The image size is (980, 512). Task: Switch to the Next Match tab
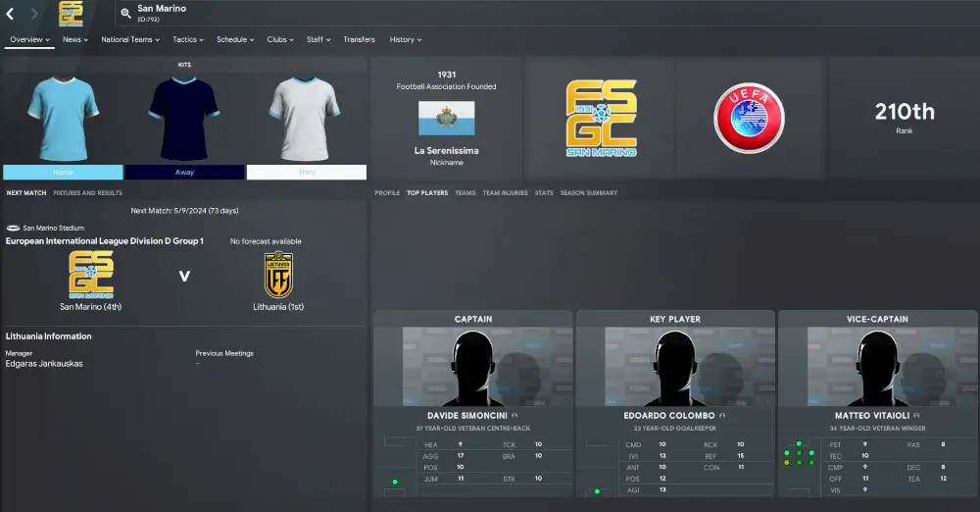(26, 193)
